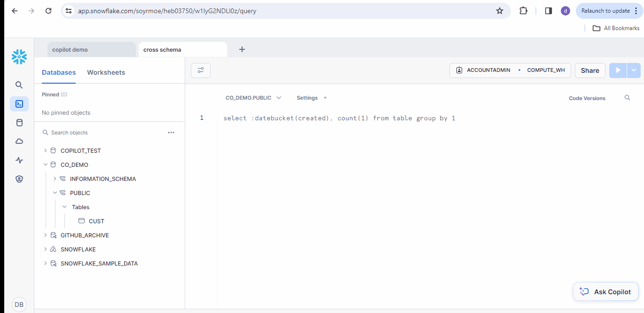Viewport: 644px width, 313px height.
Task: Open the CO_DEMO.PUBLIC context dropdown
Action: pyautogui.click(x=253, y=98)
